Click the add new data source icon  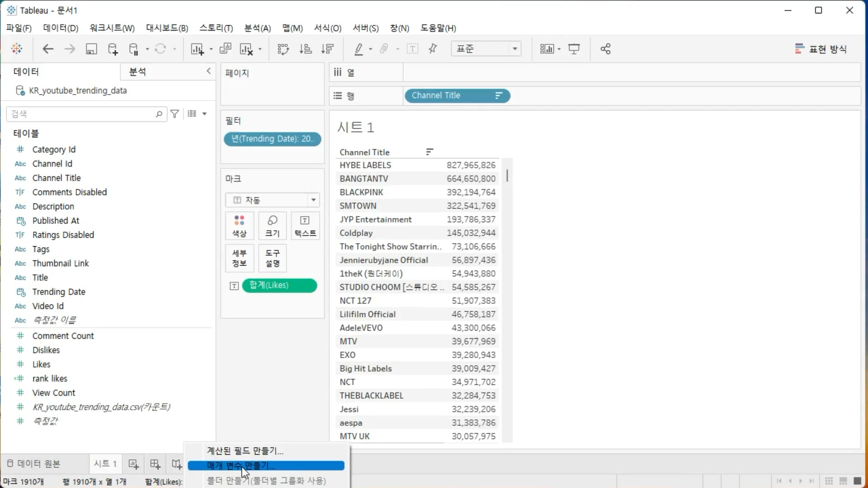click(113, 49)
